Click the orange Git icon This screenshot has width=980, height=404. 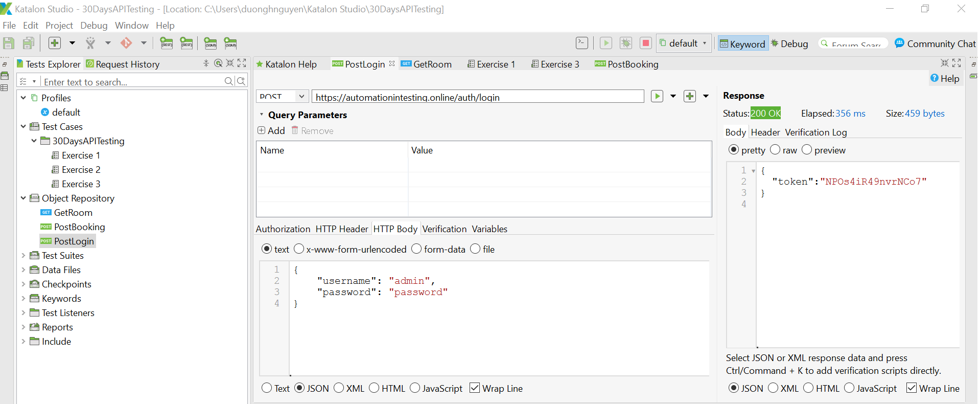coord(126,43)
